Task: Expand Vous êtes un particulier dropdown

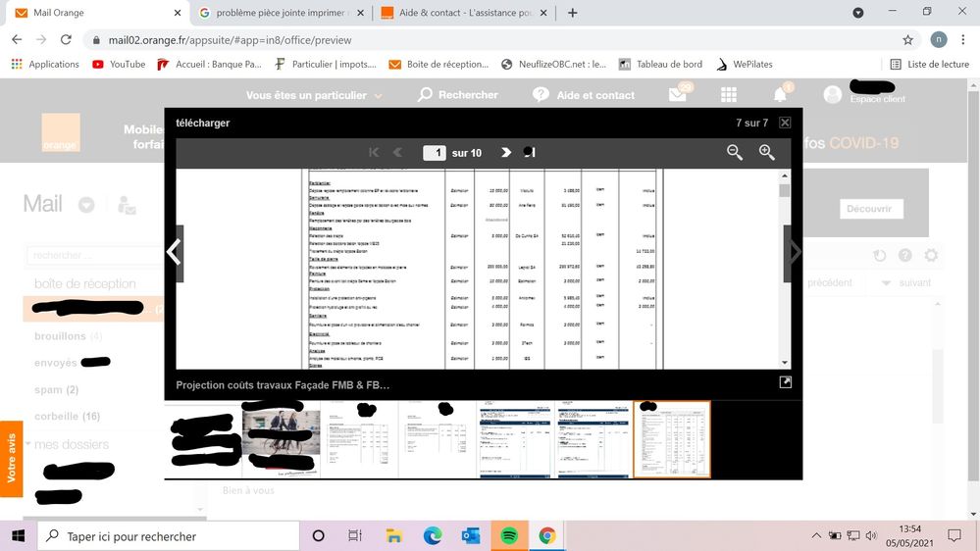Action: pos(314,95)
